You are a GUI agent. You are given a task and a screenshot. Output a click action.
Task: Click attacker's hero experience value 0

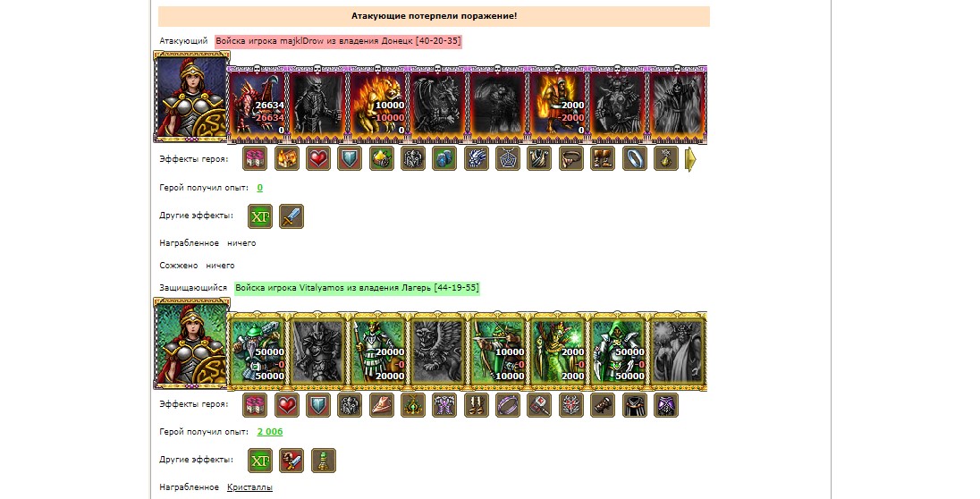(260, 188)
